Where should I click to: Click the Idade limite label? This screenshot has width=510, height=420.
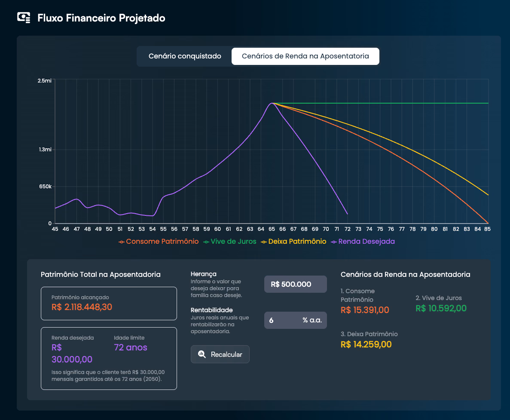(x=129, y=338)
